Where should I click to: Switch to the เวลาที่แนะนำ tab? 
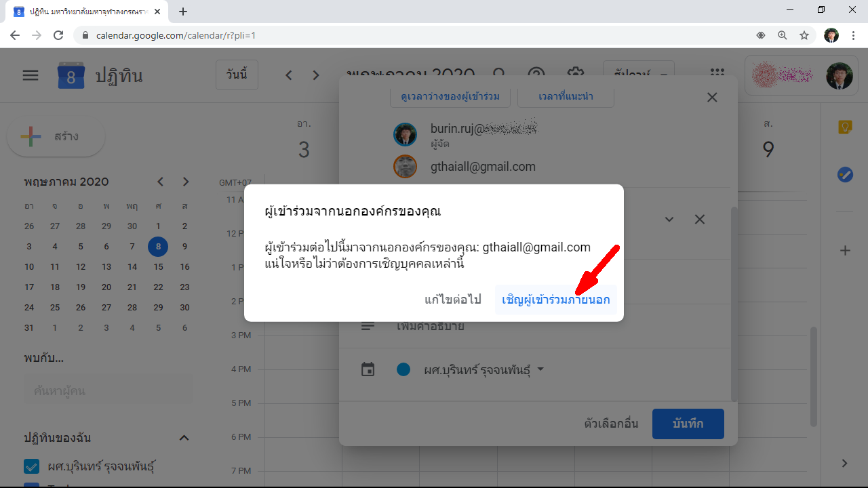(x=566, y=96)
